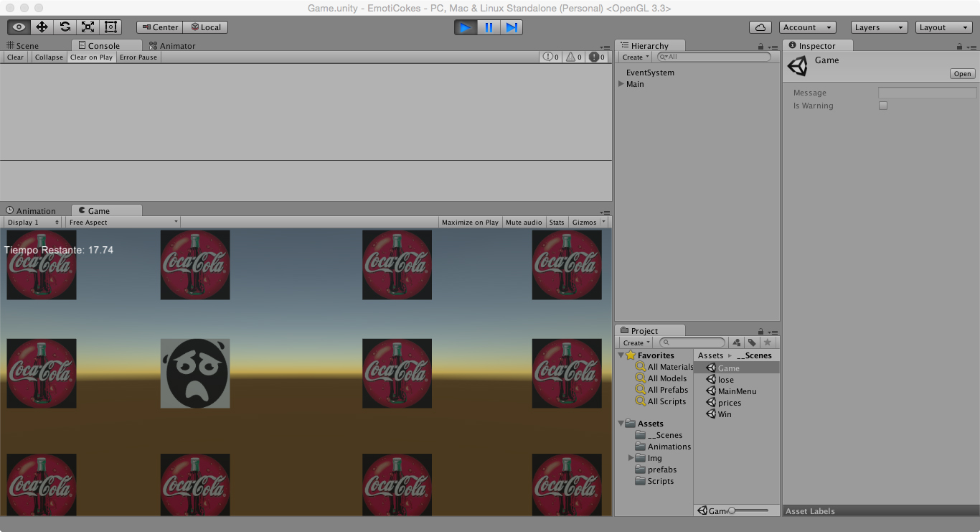The height and width of the screenshot is (532, 980).
Task: Select the Rotate tool in toolbar
Action: coord(65,27)
